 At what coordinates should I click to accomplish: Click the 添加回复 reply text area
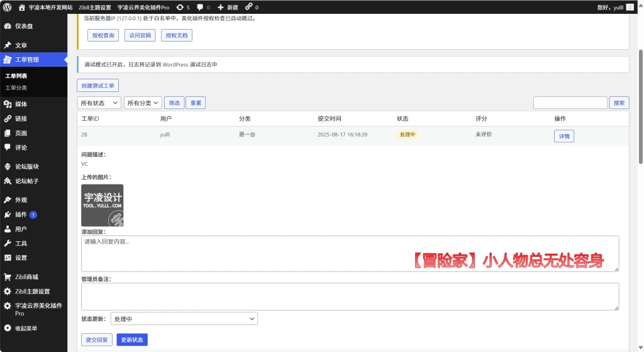[x=350, y=254]
